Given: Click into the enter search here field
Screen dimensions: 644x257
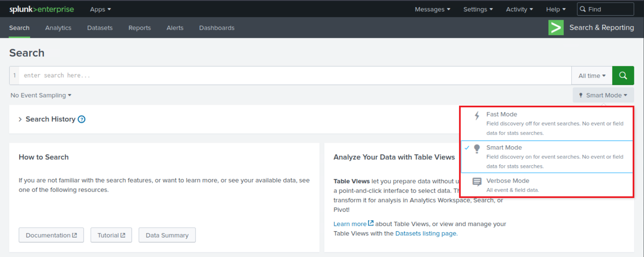Looking at the screenshot, I should pyautogui.click(x=294, y=76).
